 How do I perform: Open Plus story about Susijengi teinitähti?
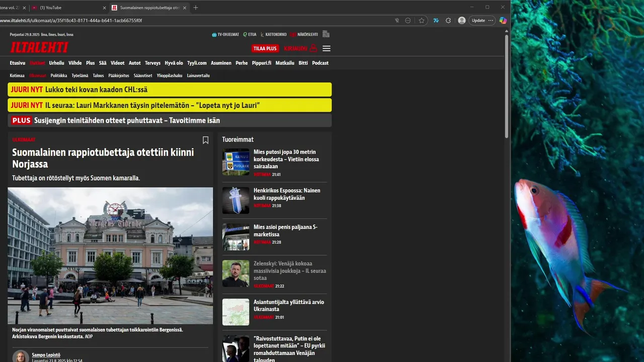170,121
